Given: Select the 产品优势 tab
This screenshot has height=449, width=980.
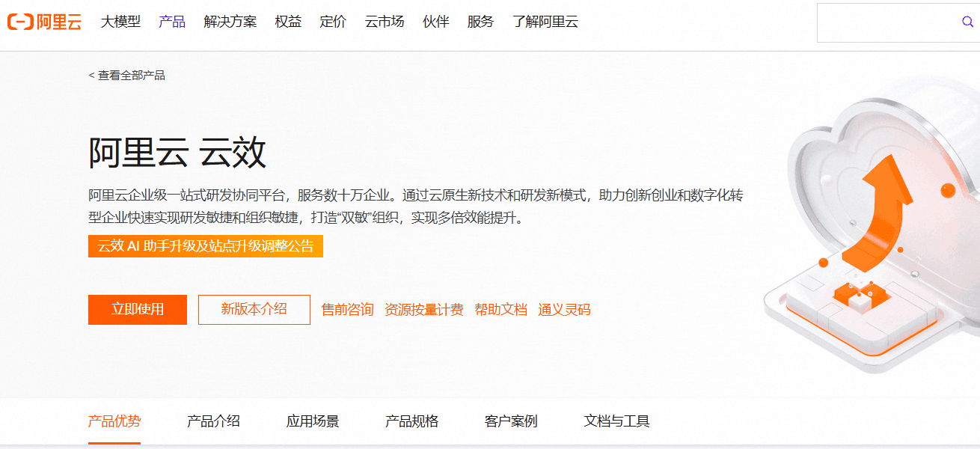Looking at the screenshot, I should tap(114, 421).
